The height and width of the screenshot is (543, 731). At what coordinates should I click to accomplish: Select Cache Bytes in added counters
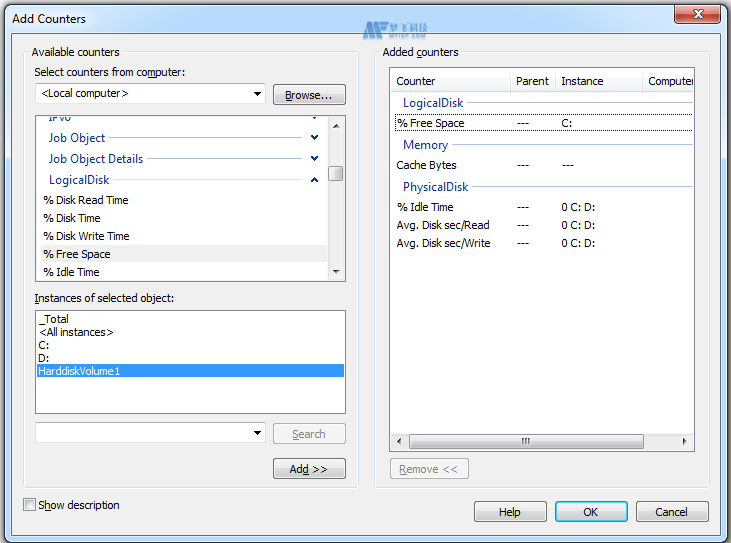[x=426, y=165]
